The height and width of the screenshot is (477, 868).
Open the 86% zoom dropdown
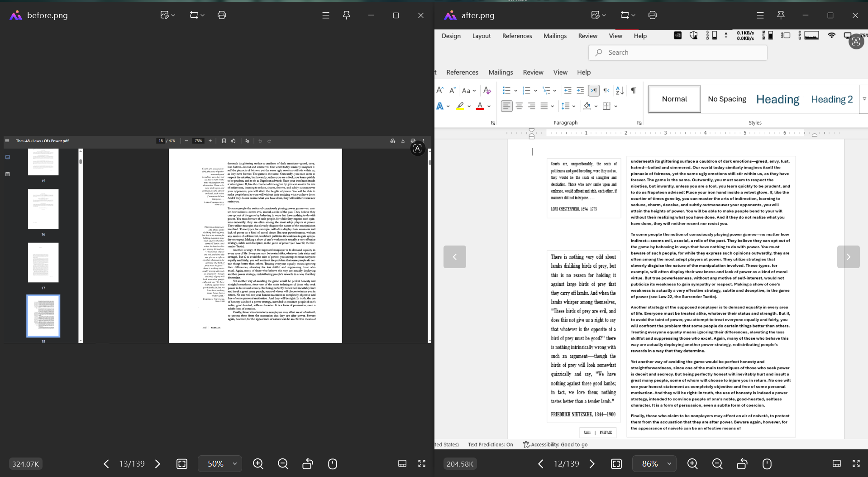click(x=654, y=464)
